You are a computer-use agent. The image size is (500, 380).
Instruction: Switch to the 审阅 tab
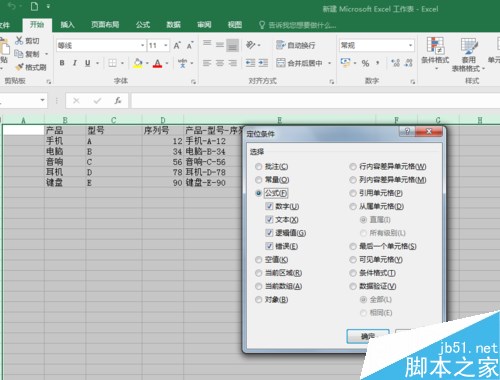(204, 24)
